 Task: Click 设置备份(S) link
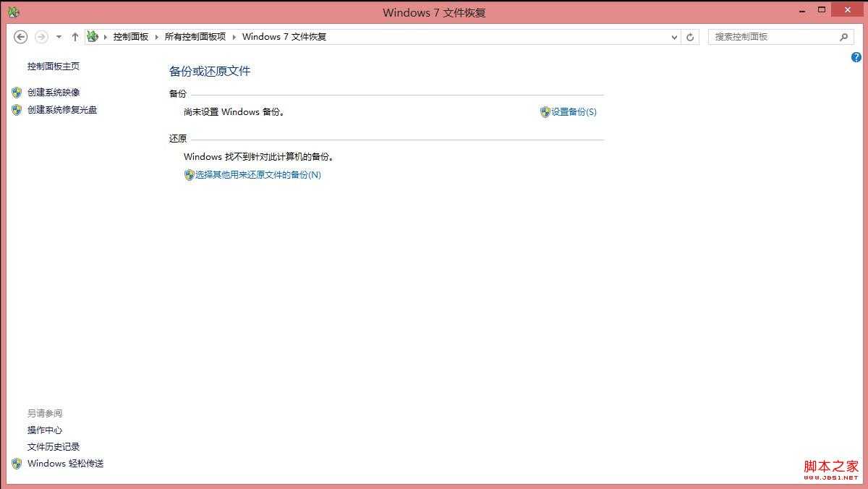[574, 112]
